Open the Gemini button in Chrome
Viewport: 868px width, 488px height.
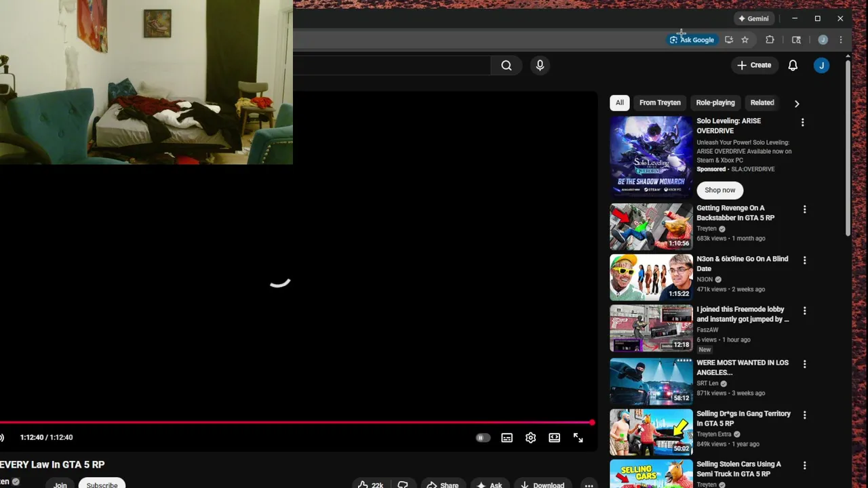coord(754,18)
